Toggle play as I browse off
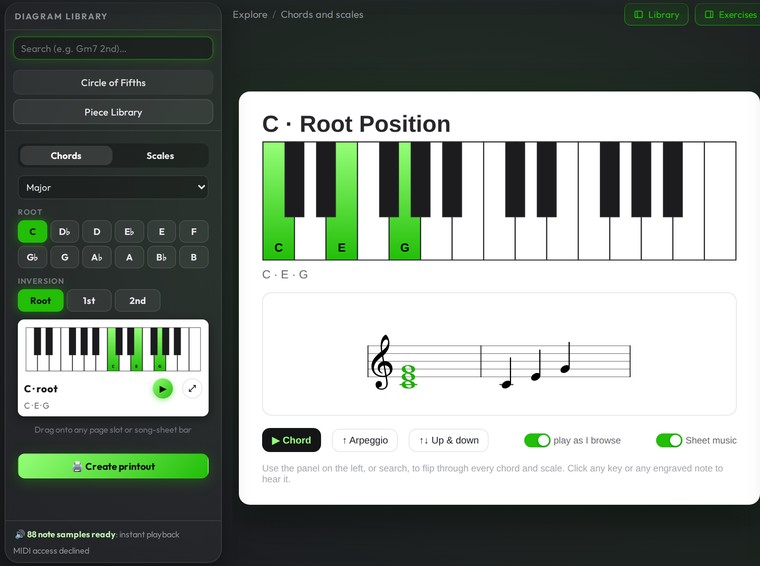 pos(537,440)
